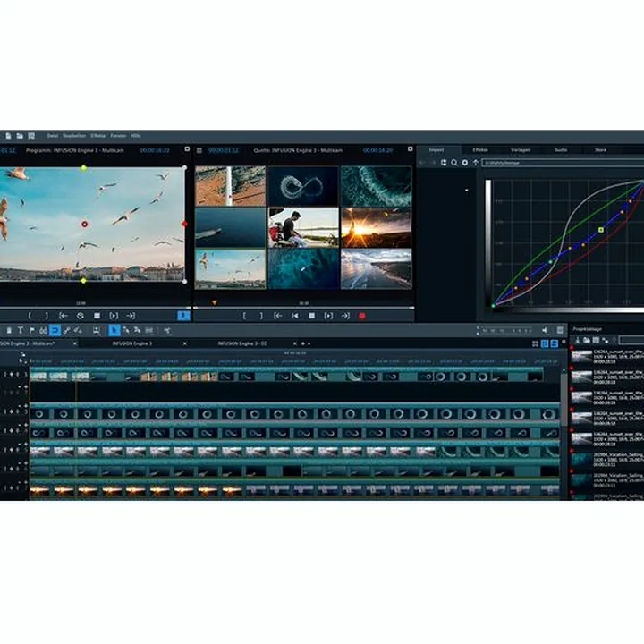Select the Title text tool icon
The width and height of the screenshot is (644, 644).
20,330
